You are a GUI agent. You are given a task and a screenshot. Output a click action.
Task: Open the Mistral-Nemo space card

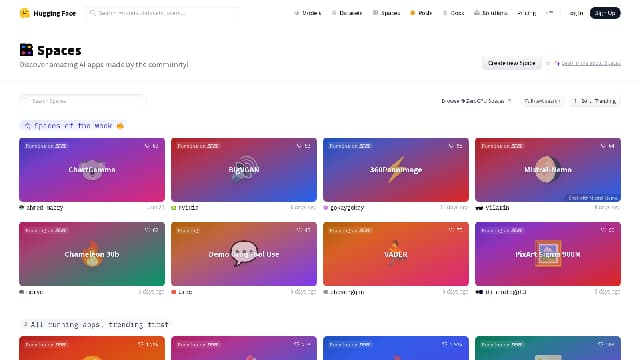[548, 170]
